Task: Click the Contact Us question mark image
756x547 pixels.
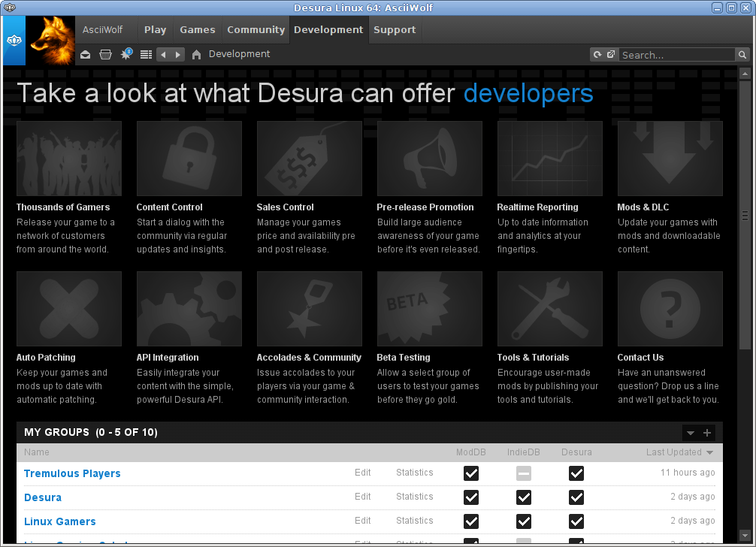Action: (x=670, y=309)
